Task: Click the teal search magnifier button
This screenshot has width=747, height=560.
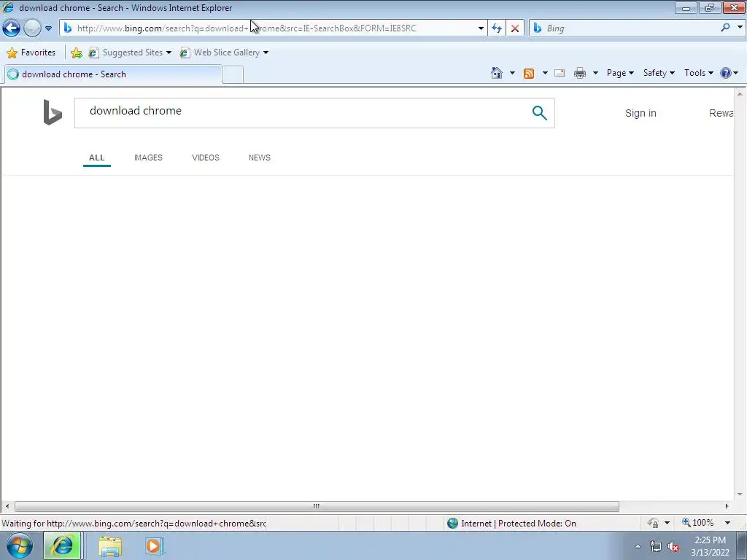Action: (x=539, y=113)
